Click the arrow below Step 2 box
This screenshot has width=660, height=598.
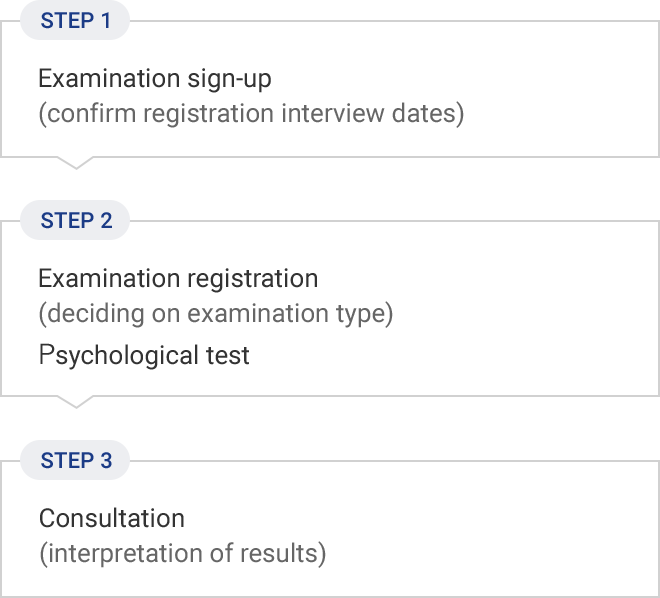(76, 402)
